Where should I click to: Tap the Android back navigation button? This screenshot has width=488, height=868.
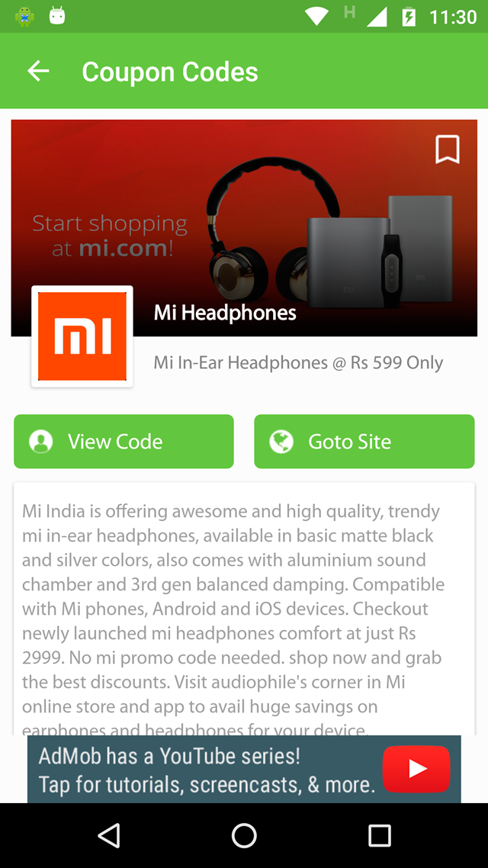click(x=109, y=835)
